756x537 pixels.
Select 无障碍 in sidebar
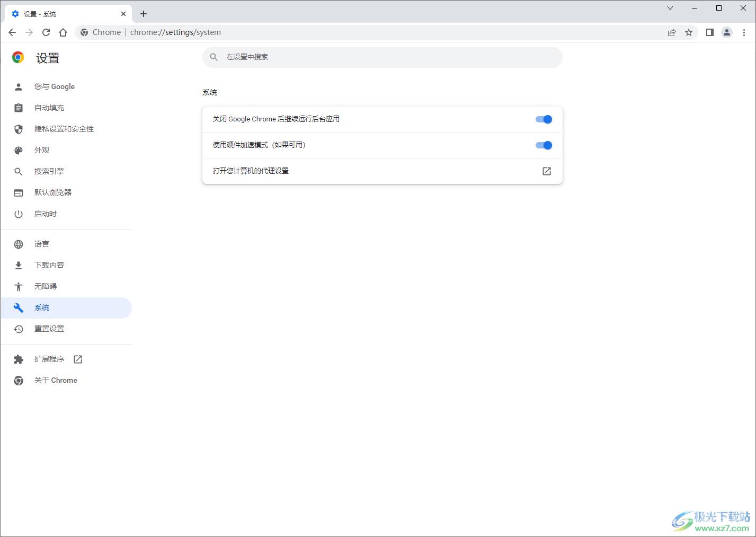pos(66,286)
